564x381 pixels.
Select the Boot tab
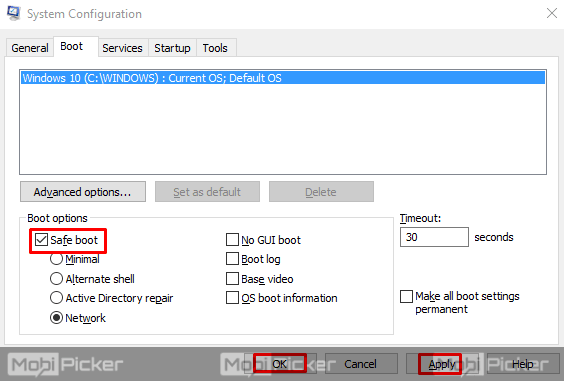click(76, 46)
